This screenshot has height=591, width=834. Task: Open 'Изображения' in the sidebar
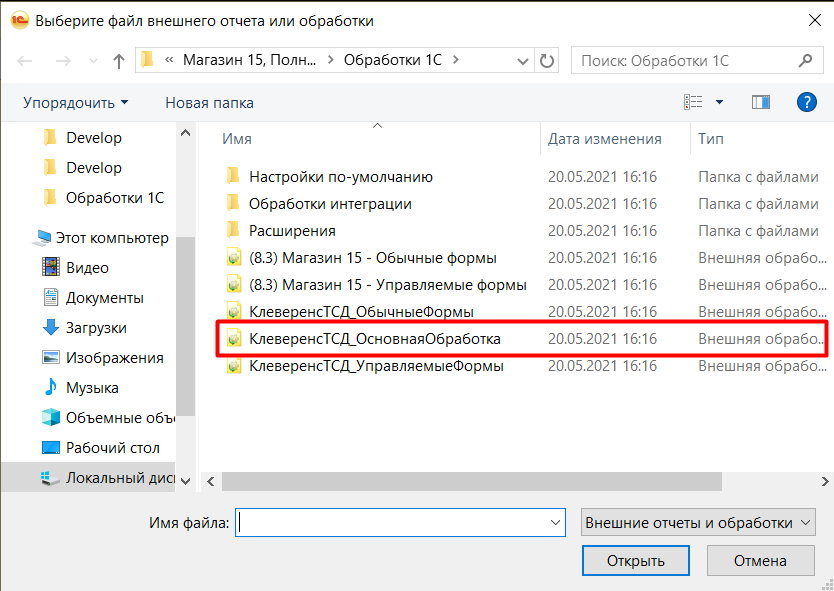pyautogui.click(x=103, y=357)
